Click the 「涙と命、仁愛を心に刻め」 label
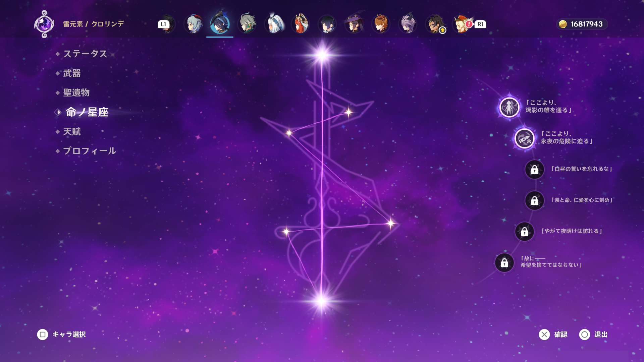Image resolution: width=644 pixels, height=362 pixels. [582, 200]
